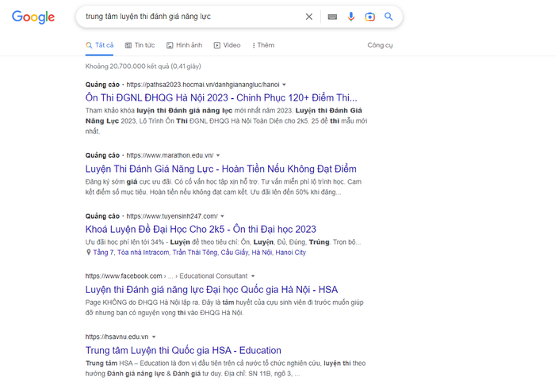Click the location pin icon for Tầng 7
Image resolution: width=555 pixels, height=392 pixels.
tap(88, 253)
